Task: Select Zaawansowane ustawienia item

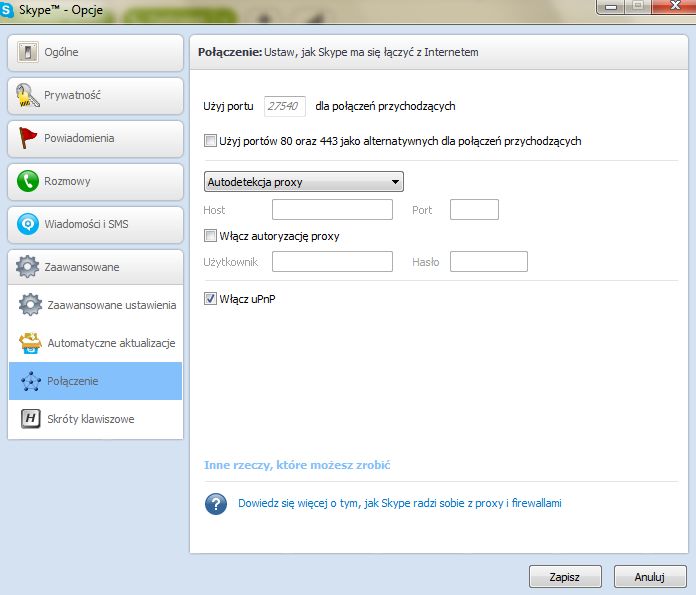Action: click(95, 305)
